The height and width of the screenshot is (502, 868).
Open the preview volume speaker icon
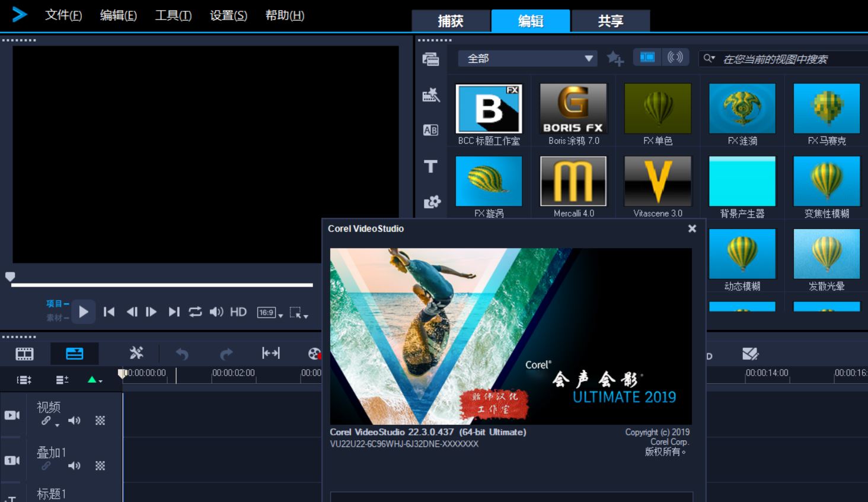[x=216, y=312]
